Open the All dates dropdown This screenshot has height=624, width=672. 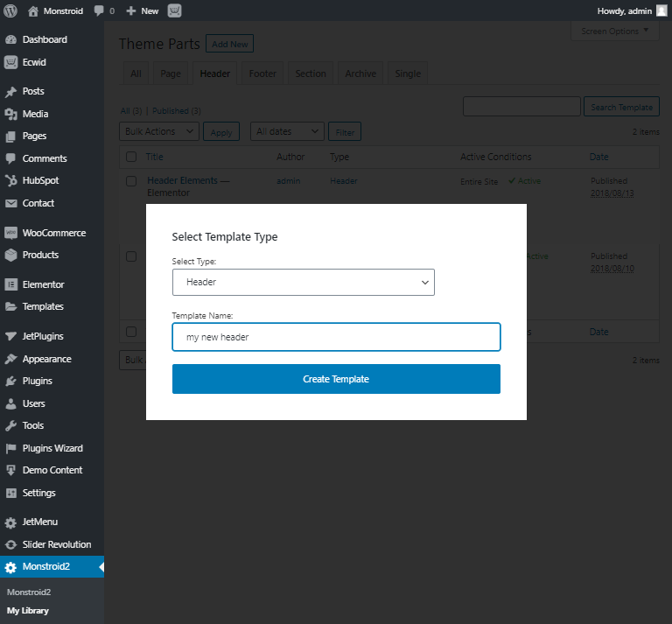tap(287, 131)
